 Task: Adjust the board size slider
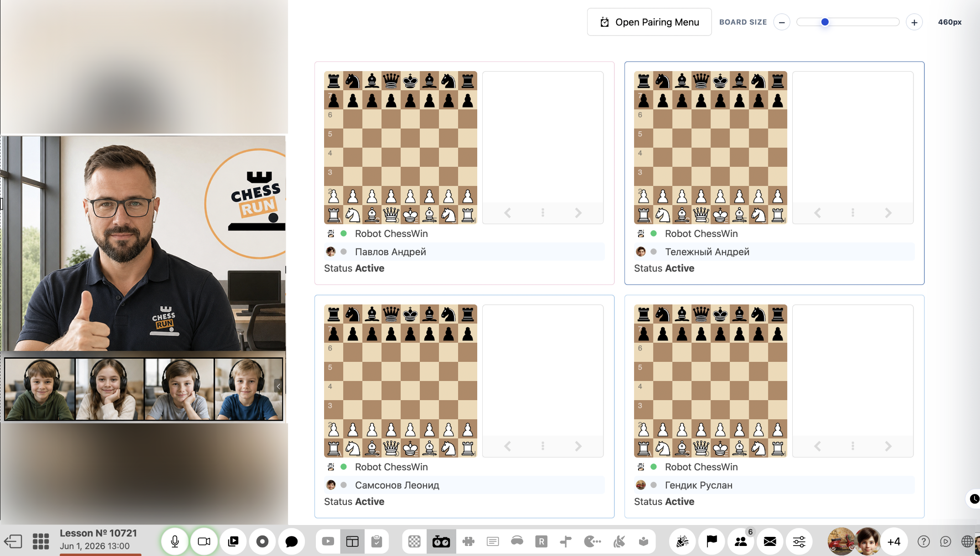click(x=848, y=22)
